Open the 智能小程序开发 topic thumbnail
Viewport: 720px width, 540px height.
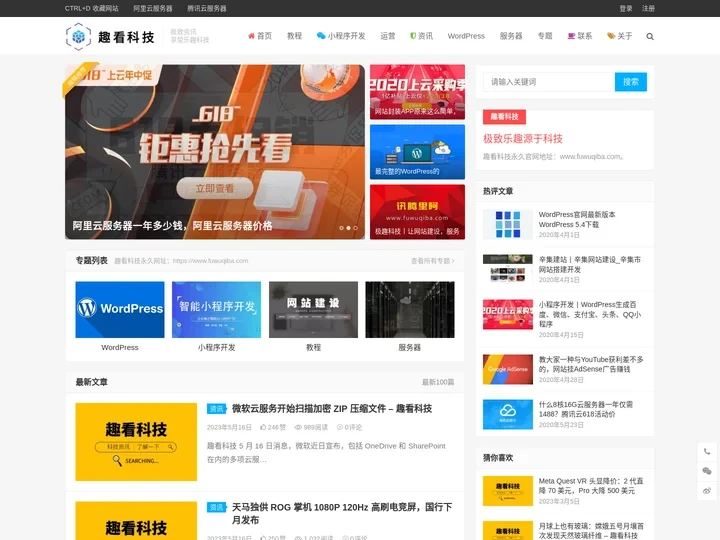(216, 309)
